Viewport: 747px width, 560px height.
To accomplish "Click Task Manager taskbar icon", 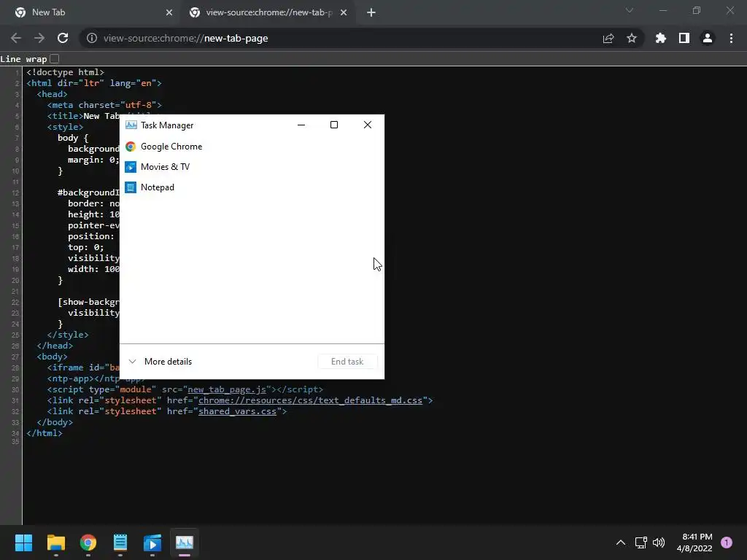I will click(x=185, y=542).
